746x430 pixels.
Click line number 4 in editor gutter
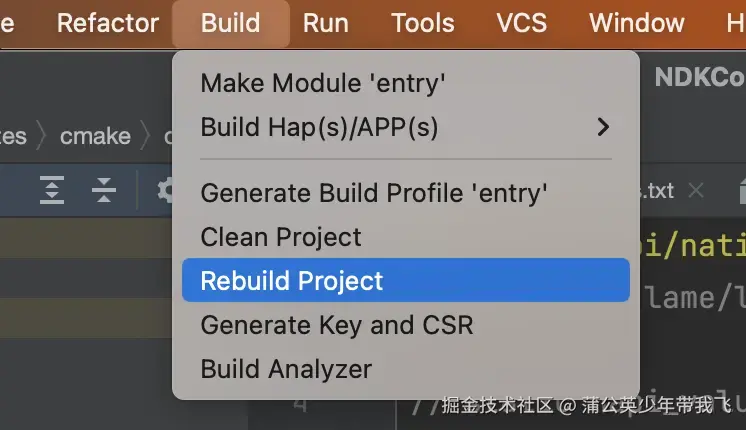click(300, 406)
